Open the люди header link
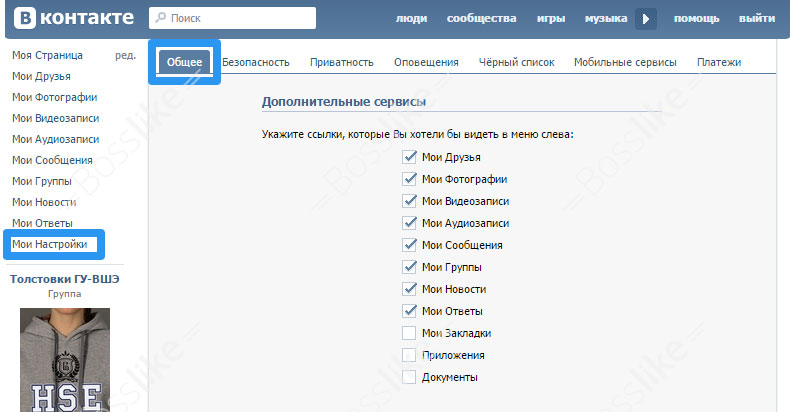 (412, 19)
